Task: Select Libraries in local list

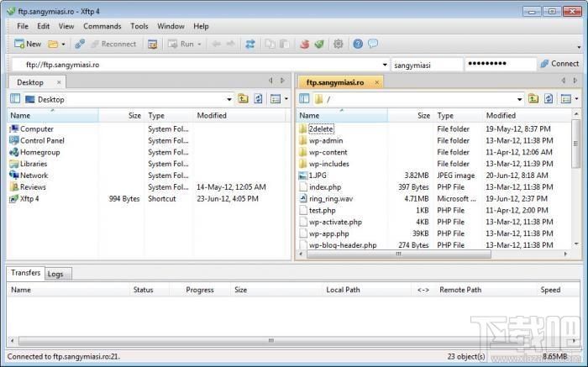Action: (x=34, y=164)
